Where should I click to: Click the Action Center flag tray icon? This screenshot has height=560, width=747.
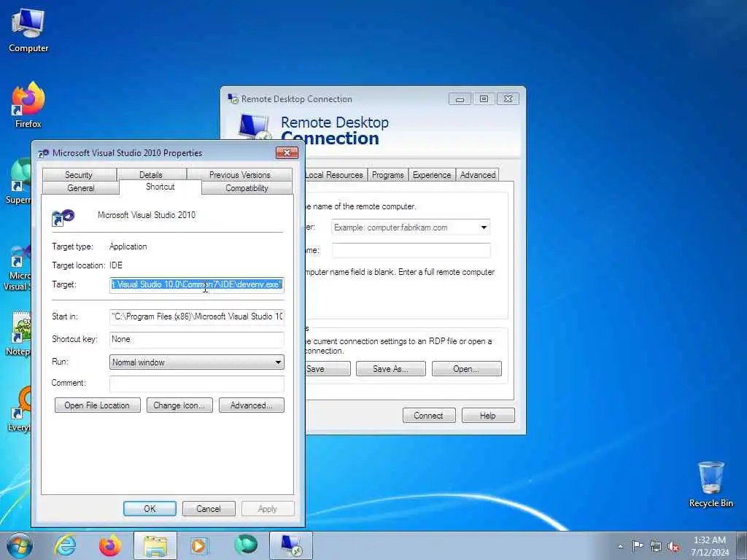638,546
